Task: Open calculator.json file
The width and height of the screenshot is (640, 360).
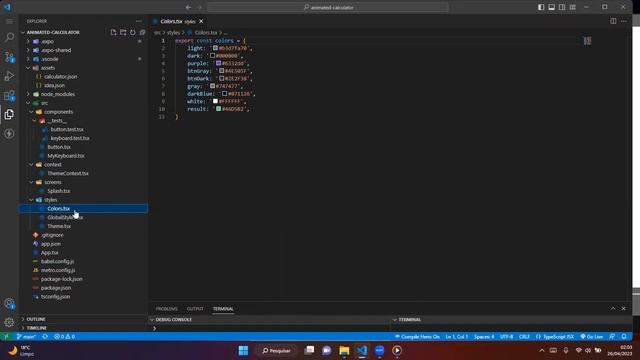Action: point(60,77)
